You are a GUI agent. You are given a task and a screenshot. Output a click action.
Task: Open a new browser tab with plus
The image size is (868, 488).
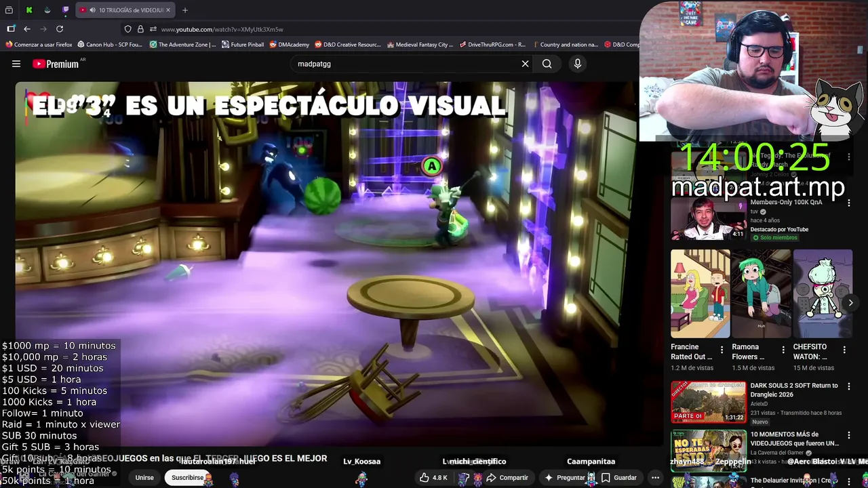(x=185, y=10)
